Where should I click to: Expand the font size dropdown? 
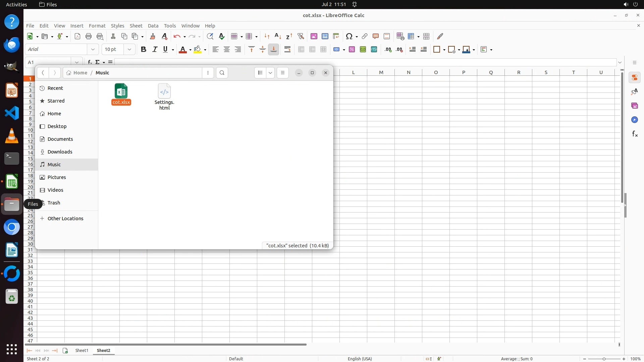point(129,49)
